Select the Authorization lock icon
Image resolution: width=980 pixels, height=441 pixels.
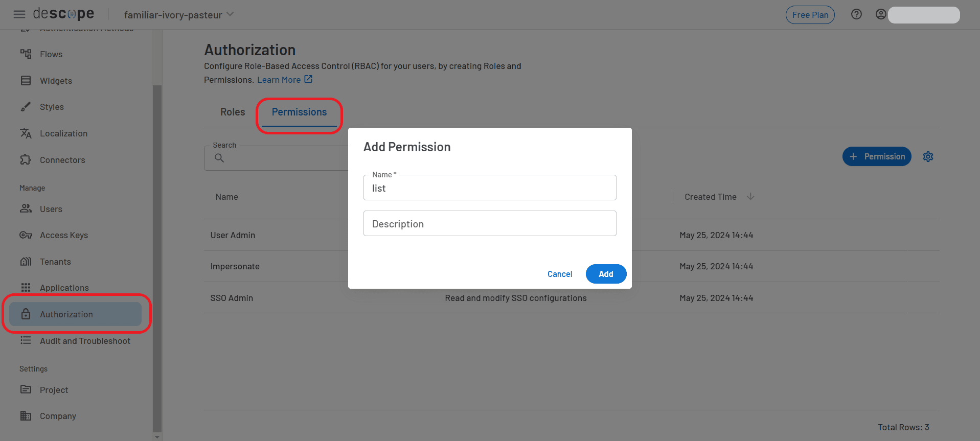click(26, 314)
